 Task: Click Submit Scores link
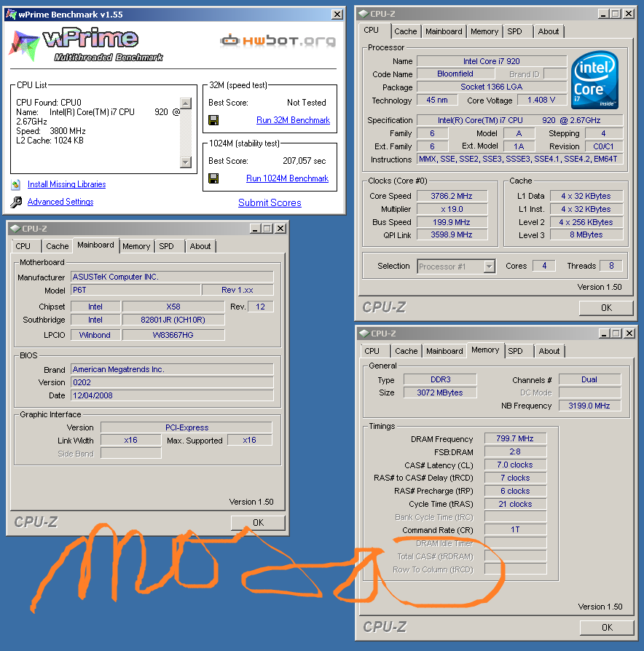pyautogui.click(x=270, y=202)
